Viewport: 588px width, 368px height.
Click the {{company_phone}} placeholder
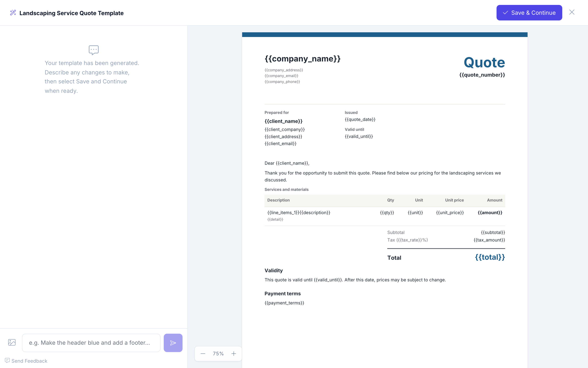tap(282, 82)
